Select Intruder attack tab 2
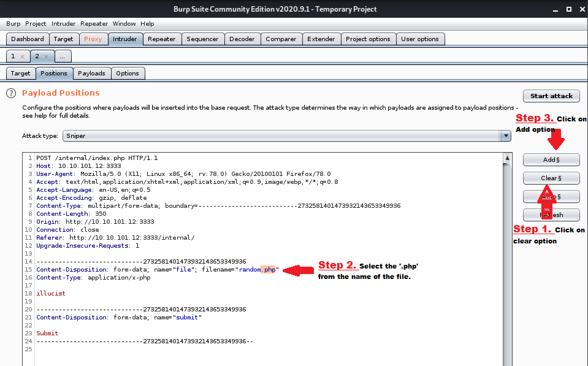The width and height of the screenshot is (588, 366). pyautogui.click(x=37, y=56)
